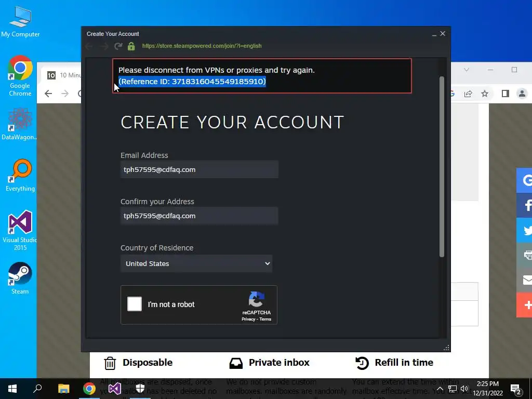Bookmark the page with Chrome star icon
Screen dimensions: 532x399
coord(485,94)
